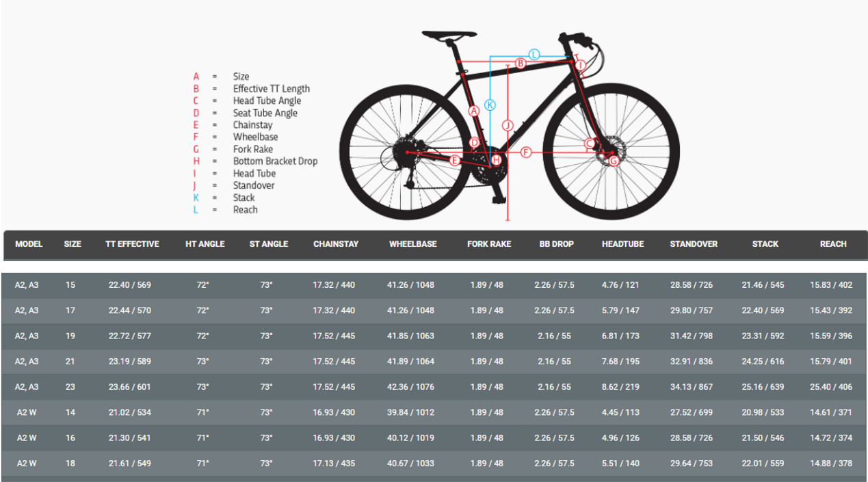Click the circled E chainstay marker

(x=454, y=160)
